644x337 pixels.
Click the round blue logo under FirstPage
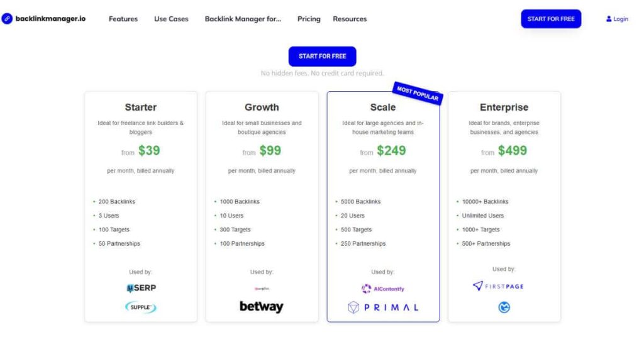pyautogui.click(x=504, y=307)
